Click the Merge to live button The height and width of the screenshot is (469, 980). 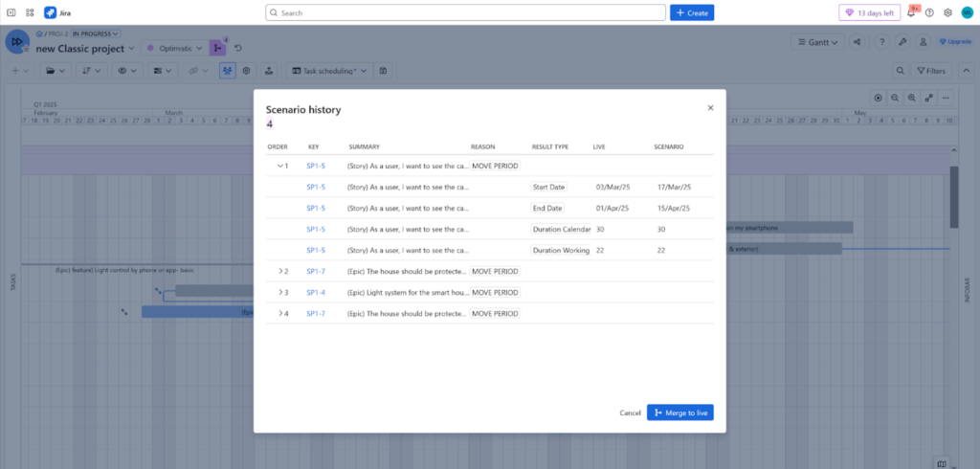click(679, 413)
